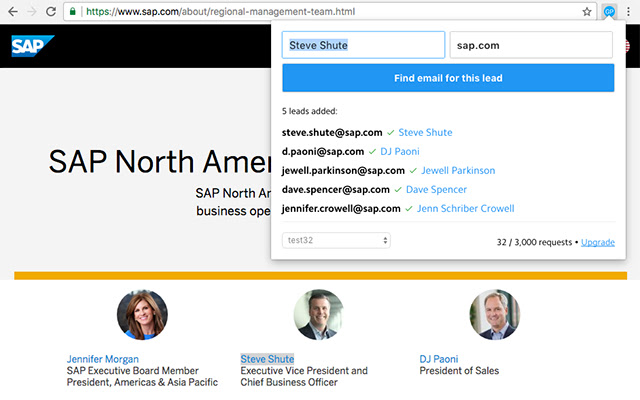Open the Jewell Parkinson lead link
Viewport: 640px width, 400px height.
point(458,170)
